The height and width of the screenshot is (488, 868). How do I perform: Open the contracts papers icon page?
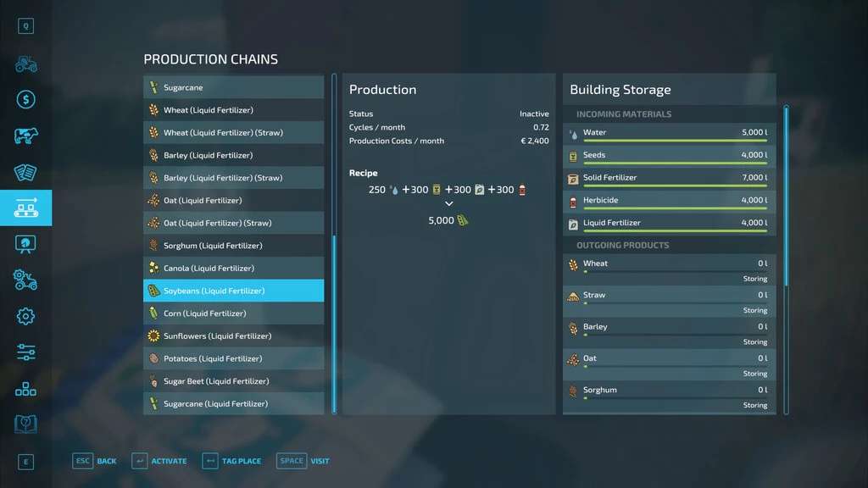[x=25, y=172]
